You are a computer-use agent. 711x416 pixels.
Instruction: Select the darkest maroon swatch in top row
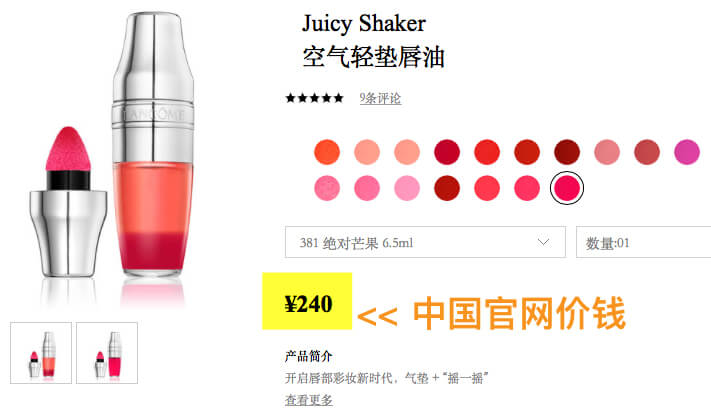[x=567, y=152]
